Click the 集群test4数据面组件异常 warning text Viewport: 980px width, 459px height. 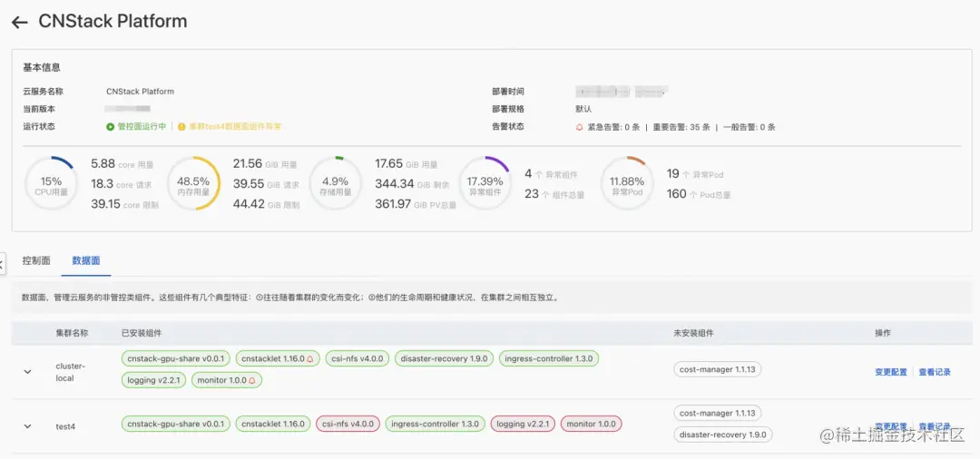[234, 126]
